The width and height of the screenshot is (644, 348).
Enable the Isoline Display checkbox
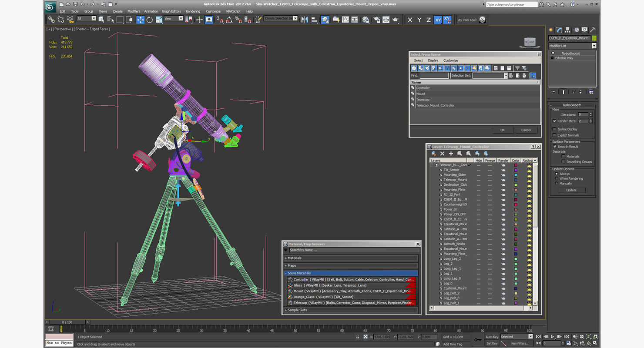click(554, 129)
